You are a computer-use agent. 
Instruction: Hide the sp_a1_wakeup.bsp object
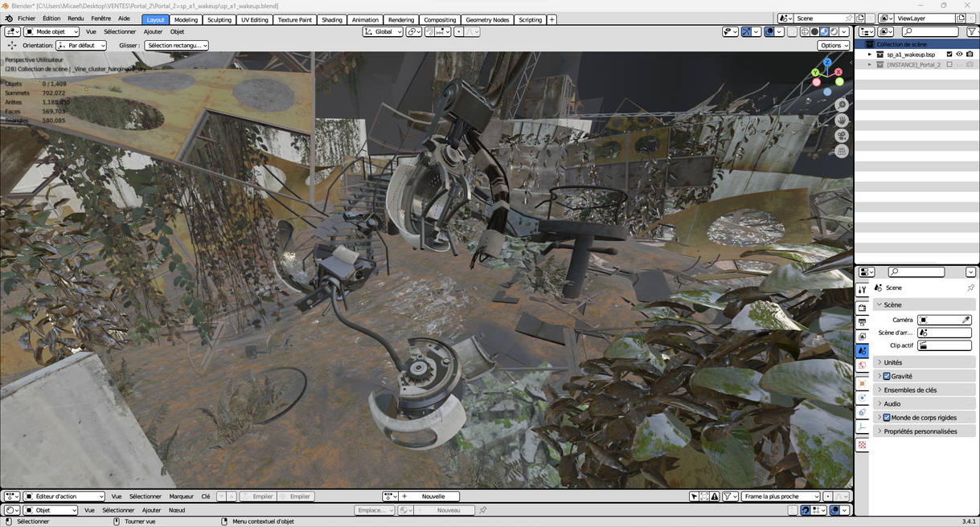pos(960,55)
